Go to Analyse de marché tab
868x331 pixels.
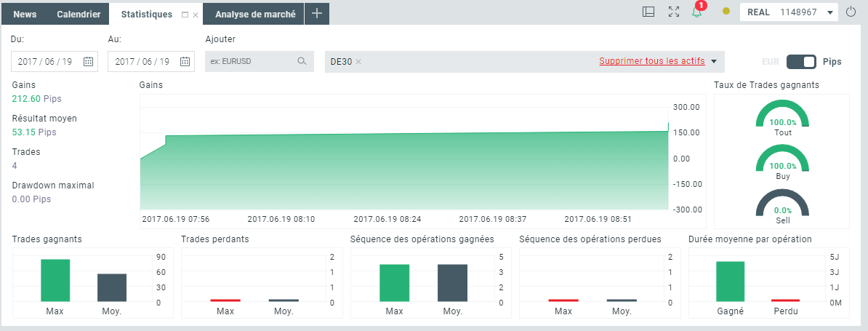[254, 14]
